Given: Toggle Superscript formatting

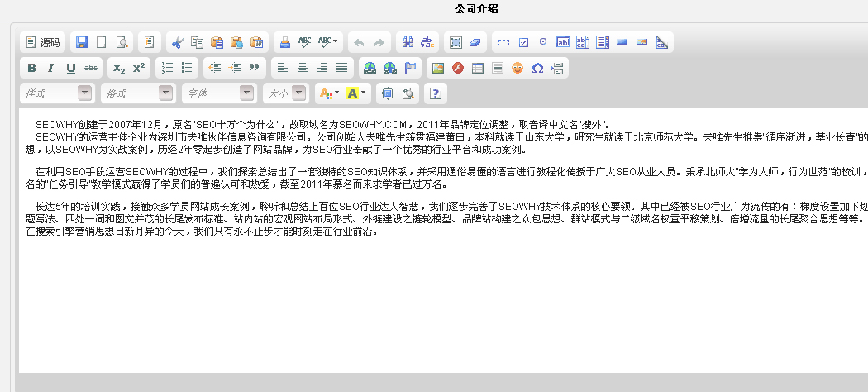Looking at the screenshot, I should (139, 68).
